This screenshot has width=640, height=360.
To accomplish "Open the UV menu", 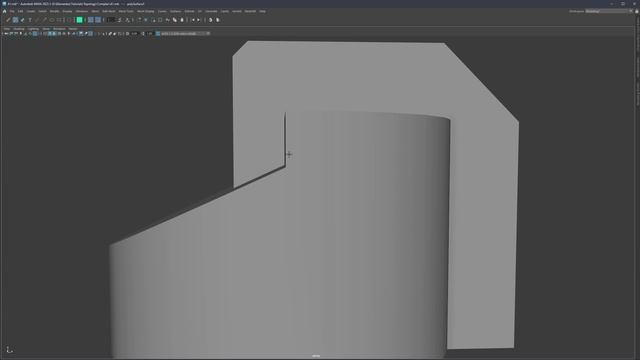I will point(200,11).
